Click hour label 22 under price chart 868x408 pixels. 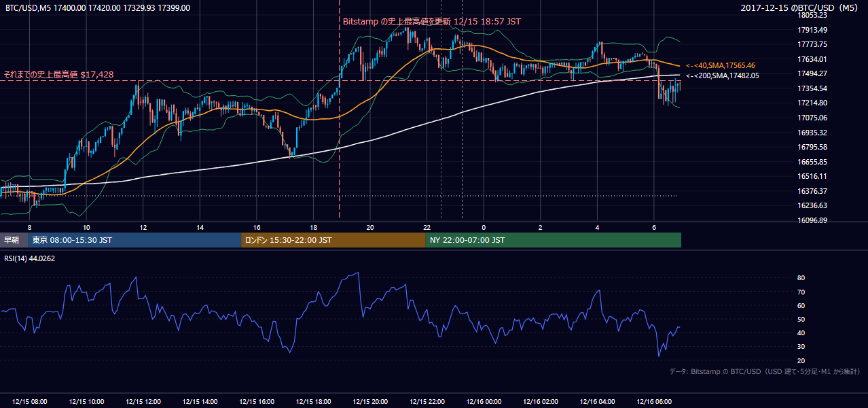[x=427, y=226]
